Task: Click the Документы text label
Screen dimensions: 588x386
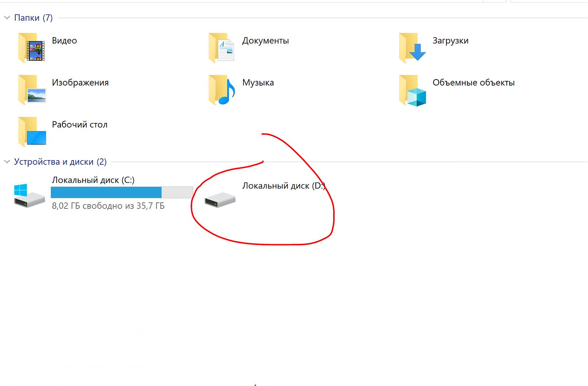Action: [x=265, y=41]
